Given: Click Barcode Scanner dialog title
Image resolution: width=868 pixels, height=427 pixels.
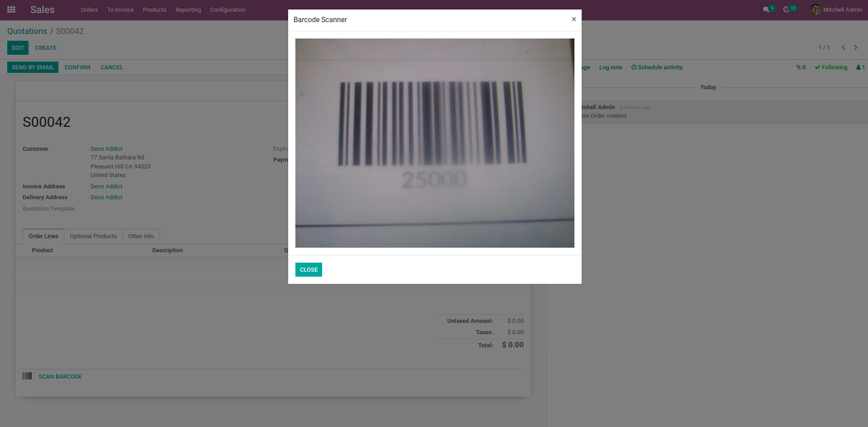Looking at the screenshot, I should [320, 20].
